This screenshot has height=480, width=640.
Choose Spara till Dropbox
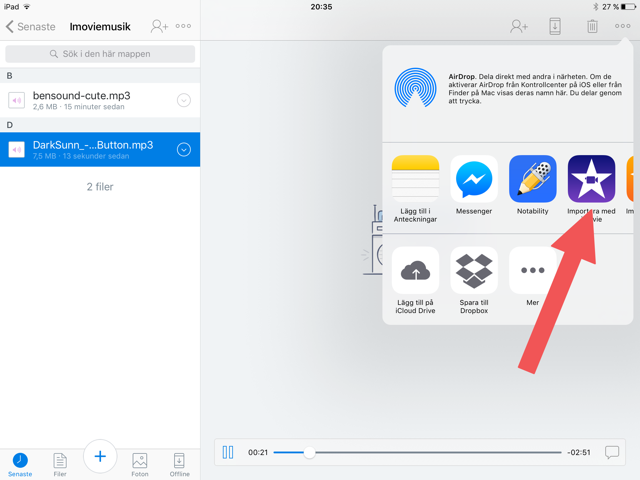(474, 271)
